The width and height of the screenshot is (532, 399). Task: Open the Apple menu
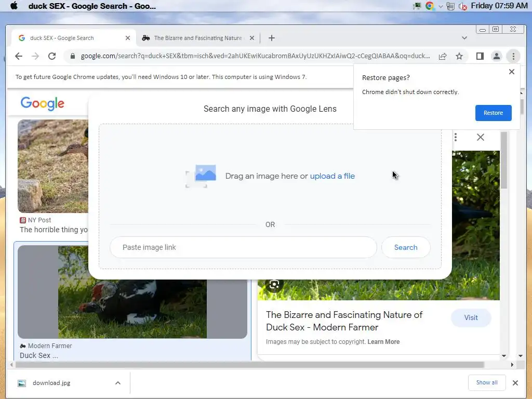pyautogui.click(x=14, y=6)
